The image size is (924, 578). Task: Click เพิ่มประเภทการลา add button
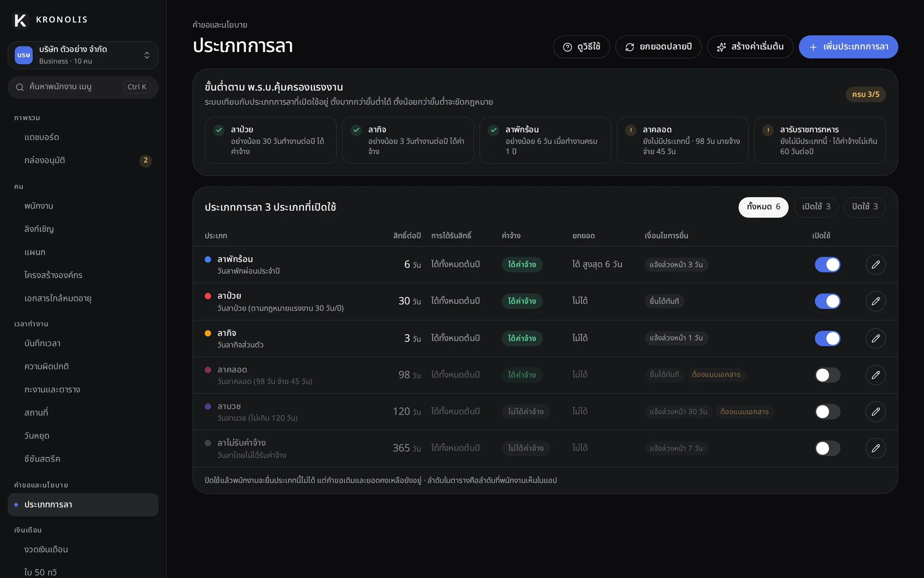click(848, 47)
